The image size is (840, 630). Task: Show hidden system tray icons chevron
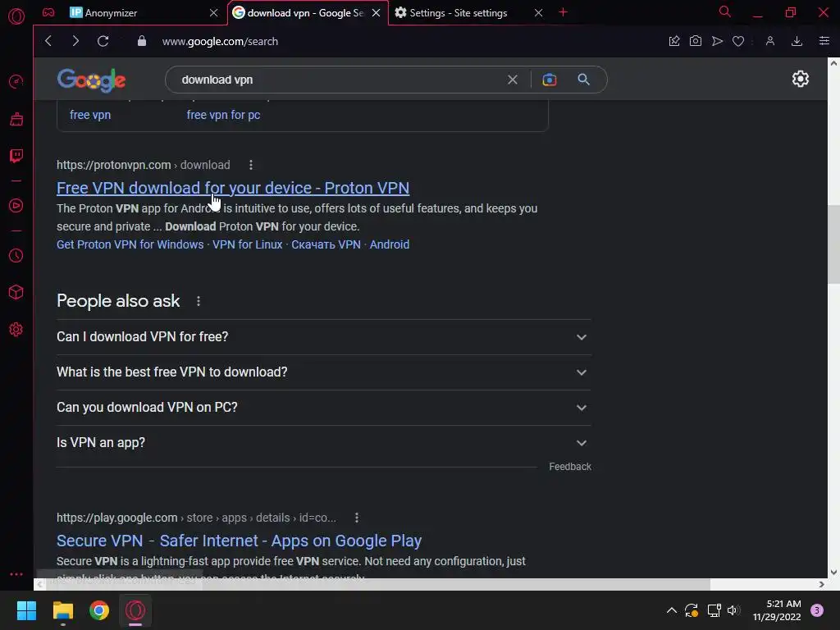click(x=671, y=610)
